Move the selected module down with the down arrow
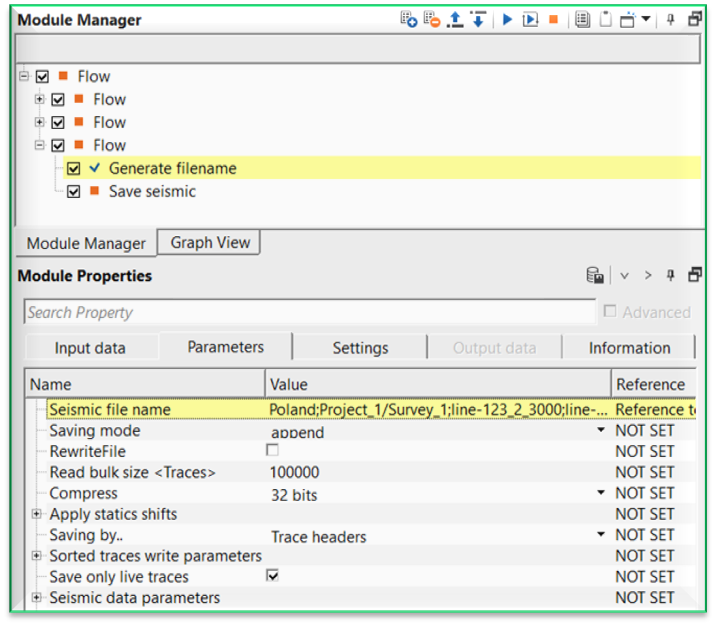 (478, 20)
